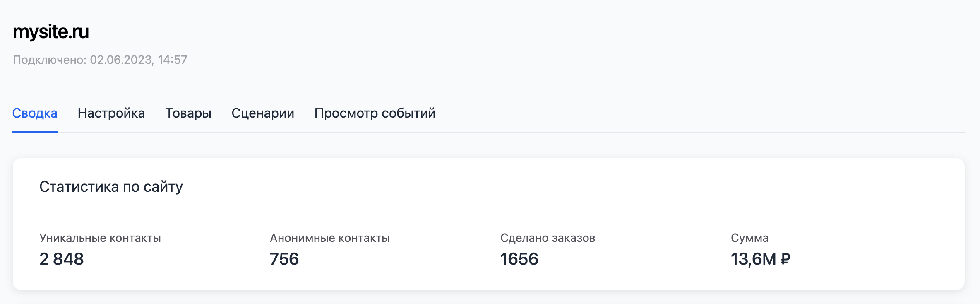Click the orders count 1656

(519, 259)
